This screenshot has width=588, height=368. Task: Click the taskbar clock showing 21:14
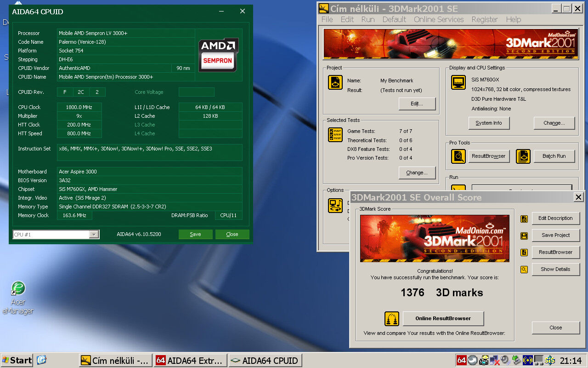[x=571, y=361]
